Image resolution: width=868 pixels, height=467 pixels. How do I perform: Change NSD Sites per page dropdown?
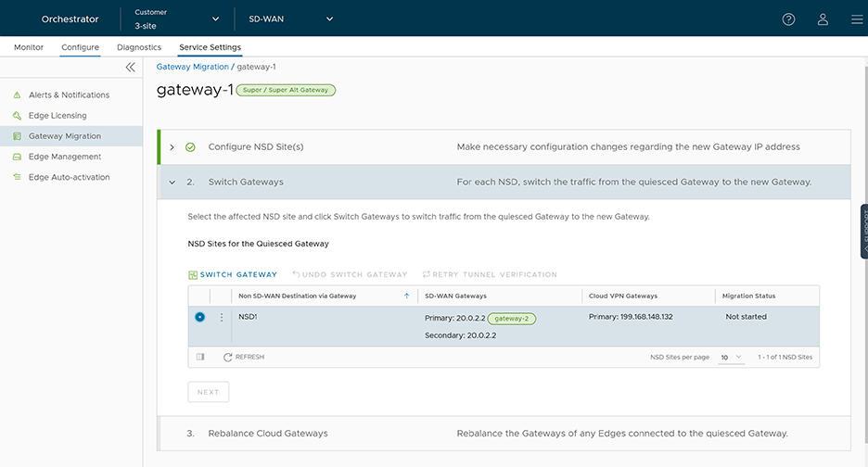pyautogui.click(x=731, y=357)
